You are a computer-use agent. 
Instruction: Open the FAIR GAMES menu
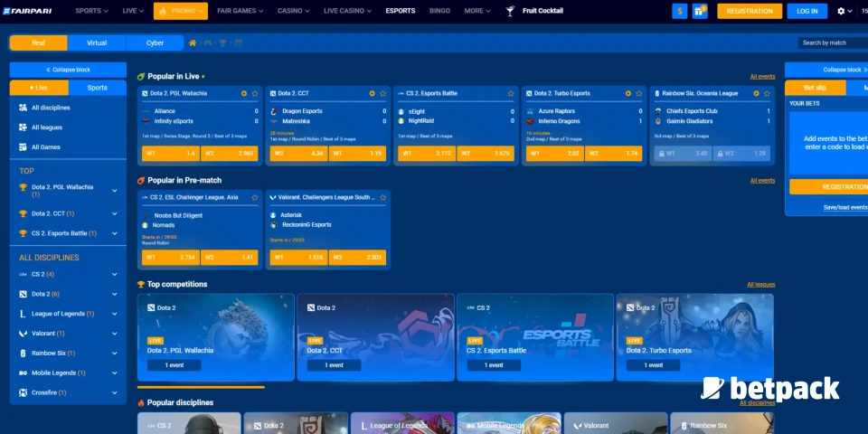click(241, 11)
